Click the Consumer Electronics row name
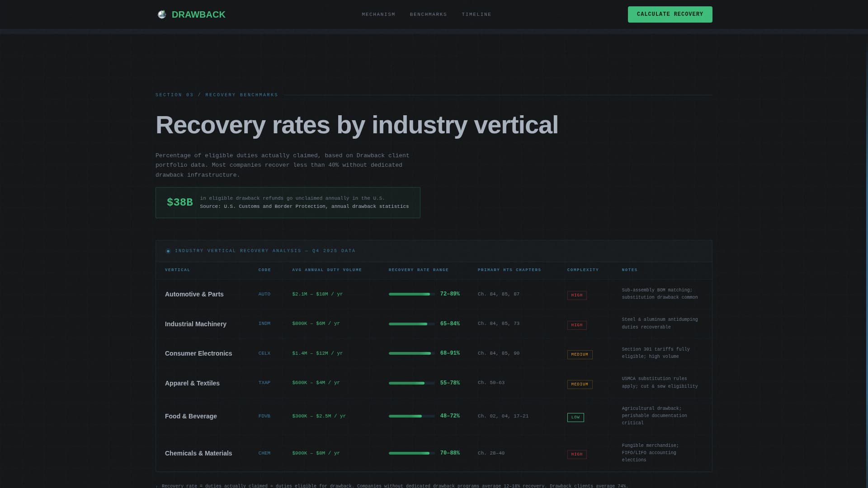The width and height of the screenshot is (868, 488). tap(198, 353)
